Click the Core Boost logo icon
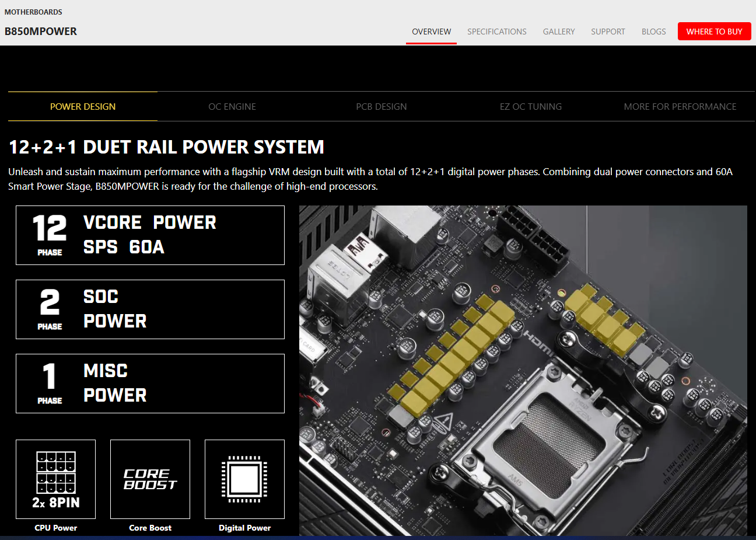 click(150, 479)
